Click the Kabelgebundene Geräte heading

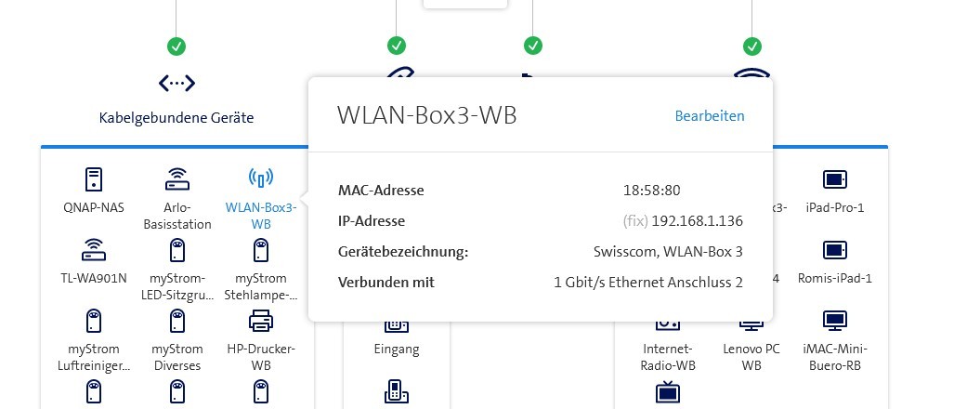point(176,118)
